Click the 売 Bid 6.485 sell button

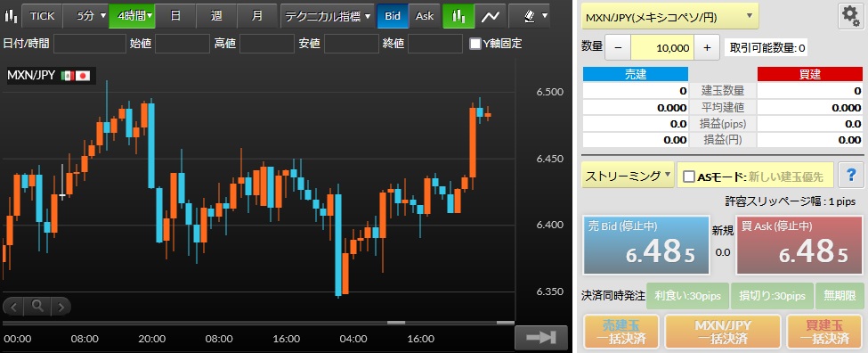tap(646, 245)
